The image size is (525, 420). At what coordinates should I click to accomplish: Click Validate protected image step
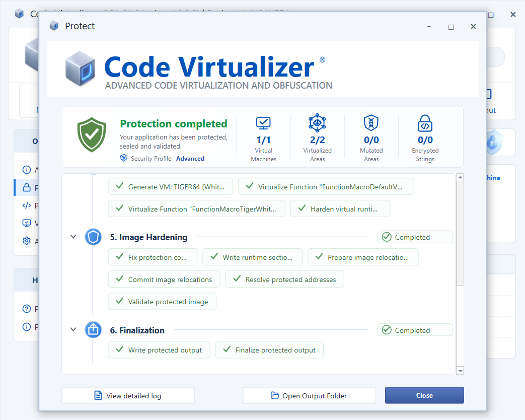click(162, 302)
